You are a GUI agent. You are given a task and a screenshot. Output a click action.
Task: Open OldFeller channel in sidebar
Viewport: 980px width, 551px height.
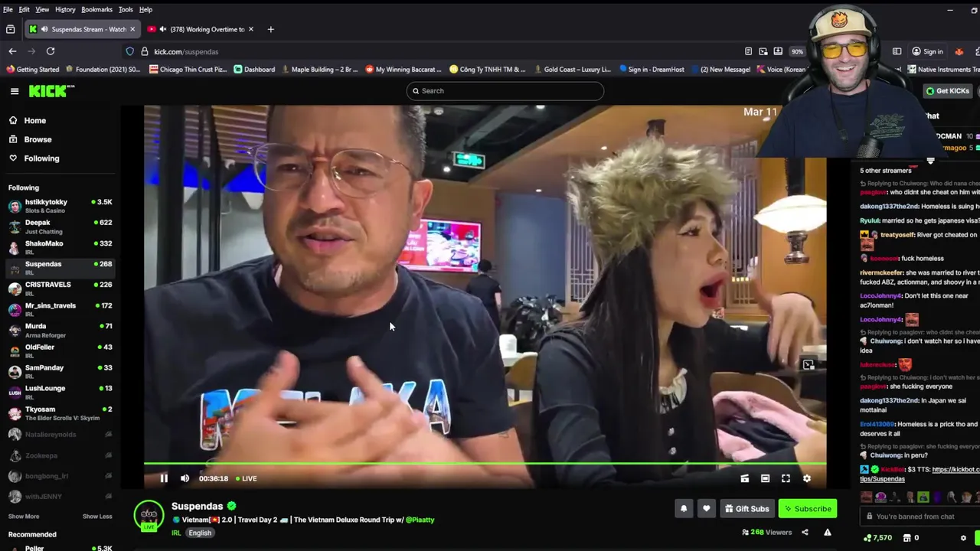coord(60,350)
